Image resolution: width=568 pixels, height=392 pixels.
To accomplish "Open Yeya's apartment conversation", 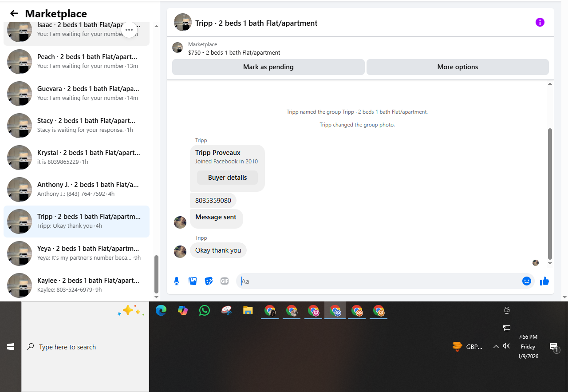I will click(x=76, y=253).
